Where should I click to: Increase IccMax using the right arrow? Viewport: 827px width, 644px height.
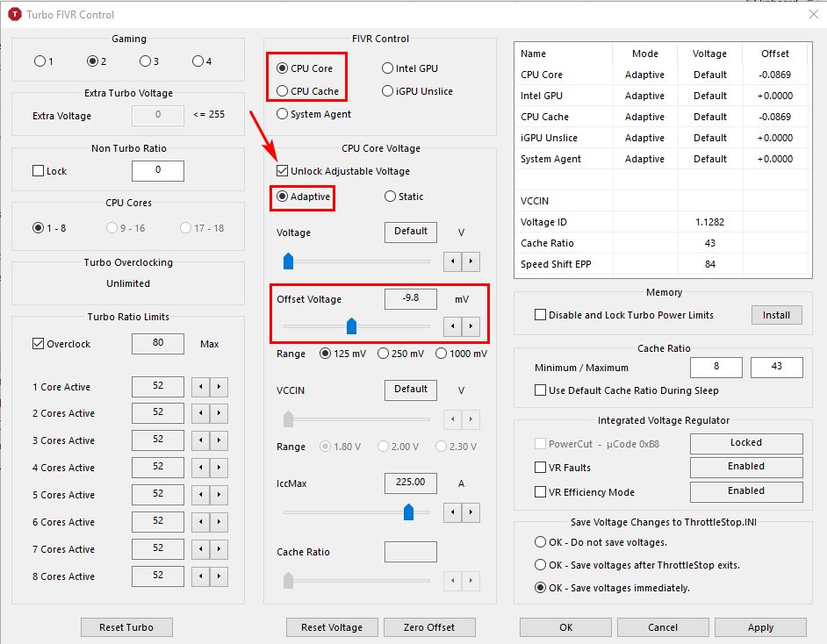471,512
